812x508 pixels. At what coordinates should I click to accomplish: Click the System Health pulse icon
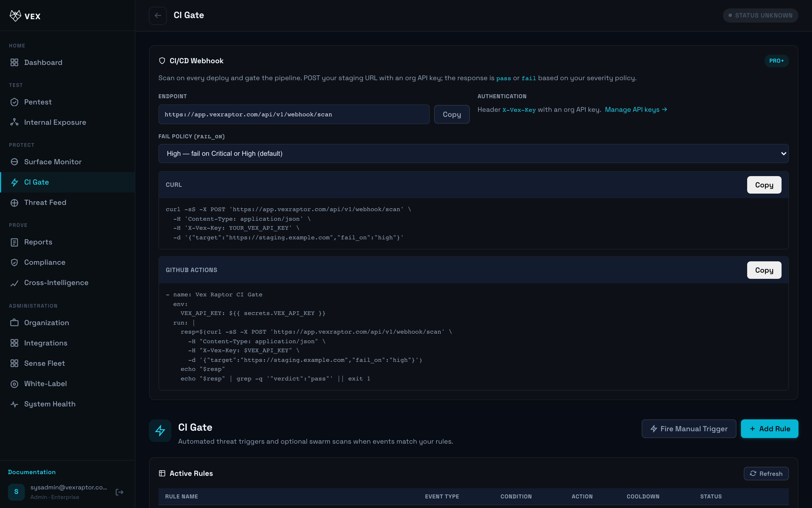point(14,404)
